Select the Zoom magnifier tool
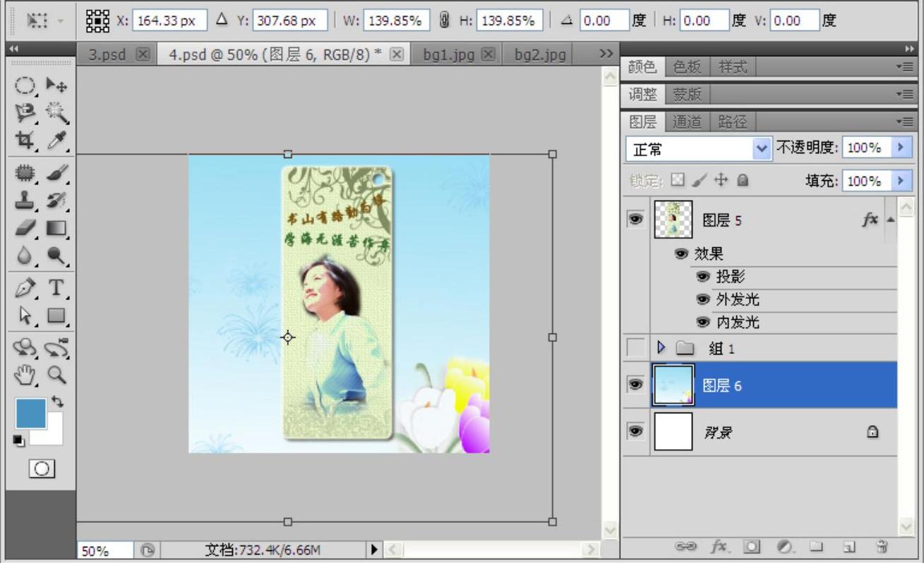Image resolution: width=924 pixels, height=563 pixels. pos(56,374)
